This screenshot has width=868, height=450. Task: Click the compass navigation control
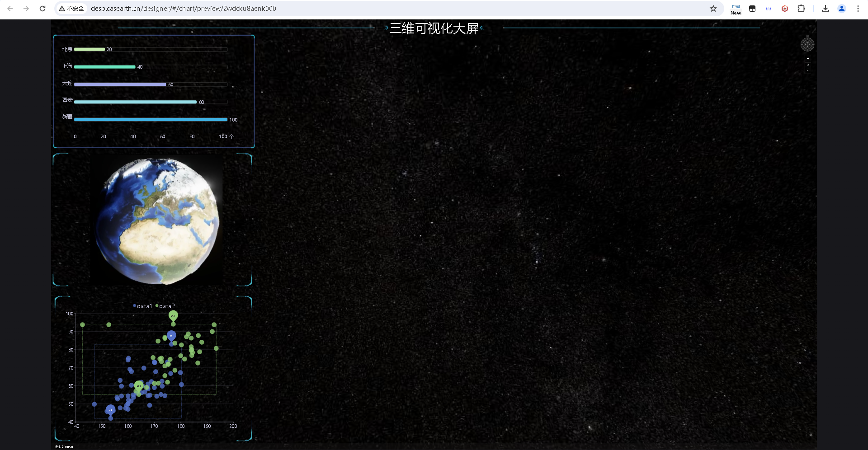pyautogui.click(x=807, y=44)
